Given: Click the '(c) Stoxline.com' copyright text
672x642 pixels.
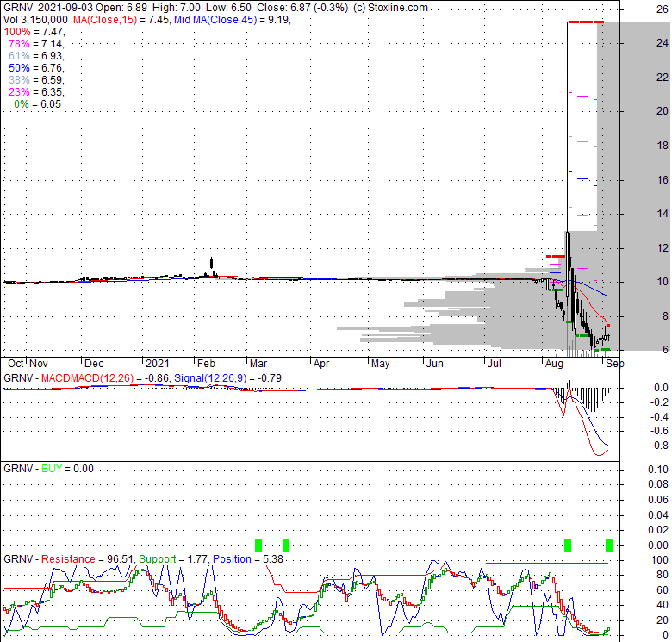Looking at the screenshot, I should [390, 8].
